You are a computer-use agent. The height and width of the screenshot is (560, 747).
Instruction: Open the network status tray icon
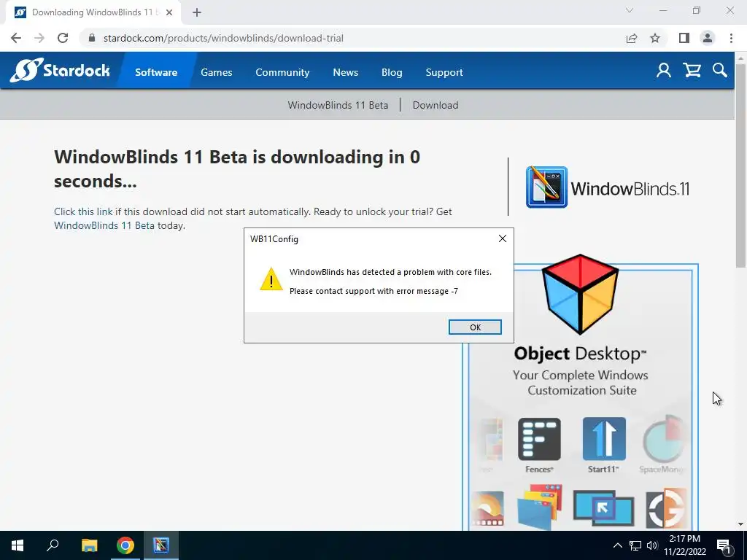pyautogui.click(x=635, y=545)
